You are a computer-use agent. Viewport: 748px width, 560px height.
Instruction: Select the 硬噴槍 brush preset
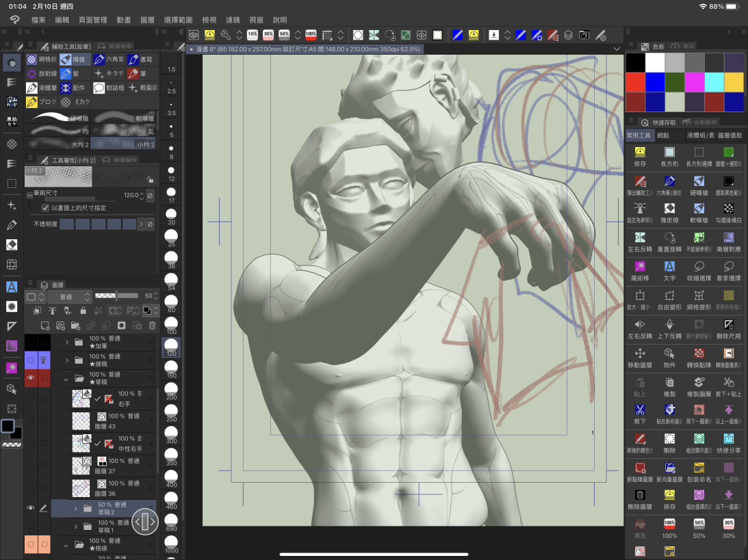click(57, 118)
